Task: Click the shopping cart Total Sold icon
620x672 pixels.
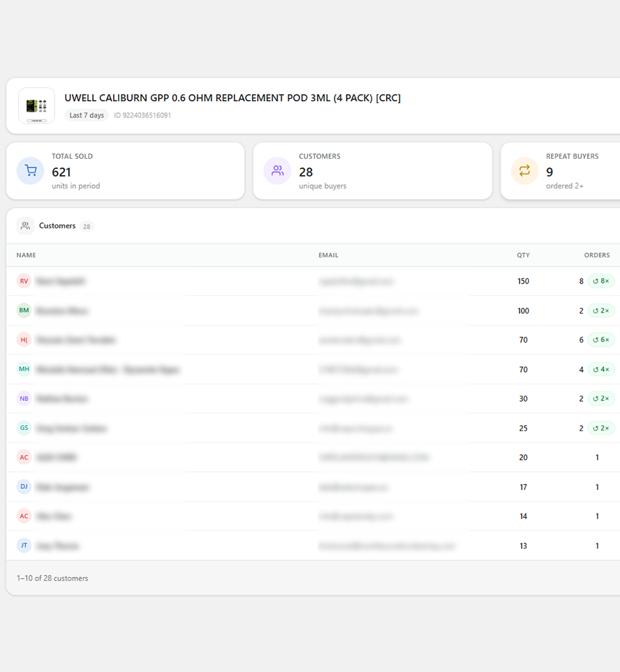Action: tap(30, 171)
